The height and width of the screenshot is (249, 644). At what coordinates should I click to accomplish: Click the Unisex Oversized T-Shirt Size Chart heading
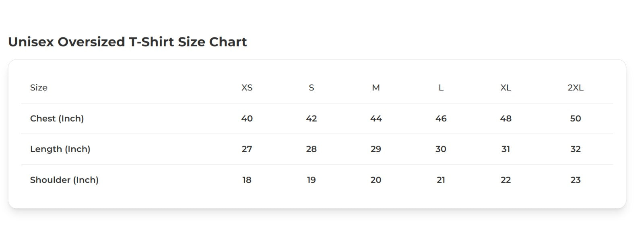127,42
